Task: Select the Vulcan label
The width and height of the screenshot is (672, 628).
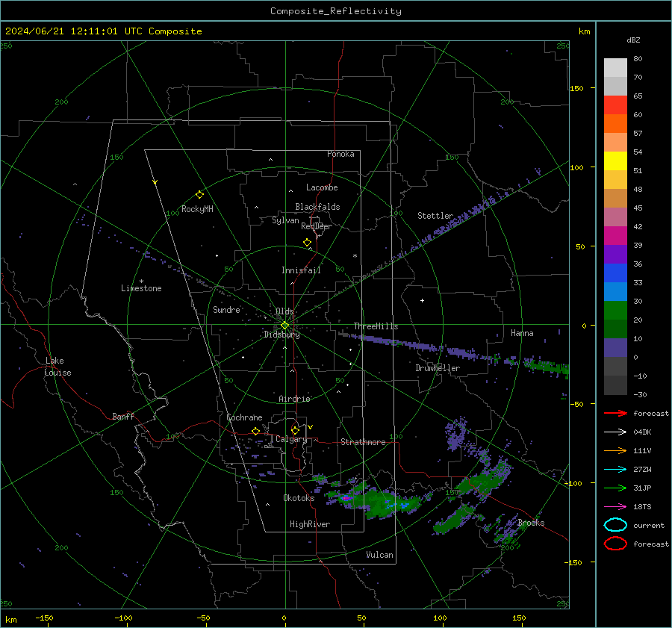Action: click(380, 555)
